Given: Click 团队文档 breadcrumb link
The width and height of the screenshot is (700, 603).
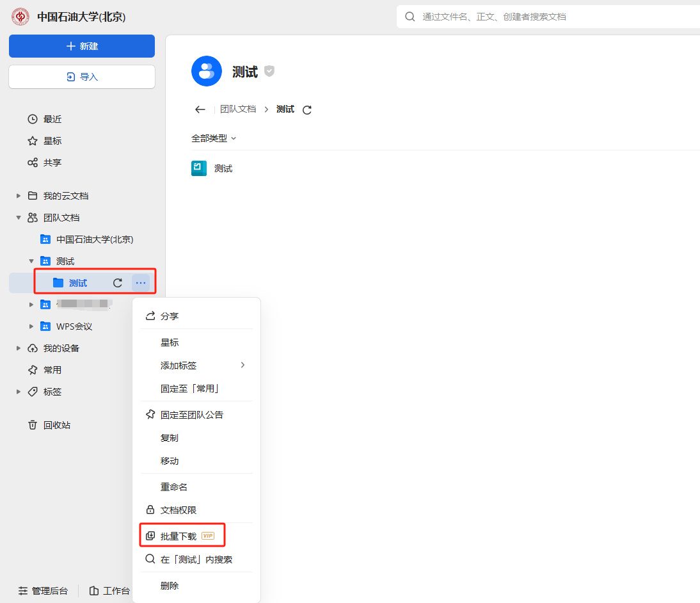Looking at the screenshot, I should click(238, 109).
